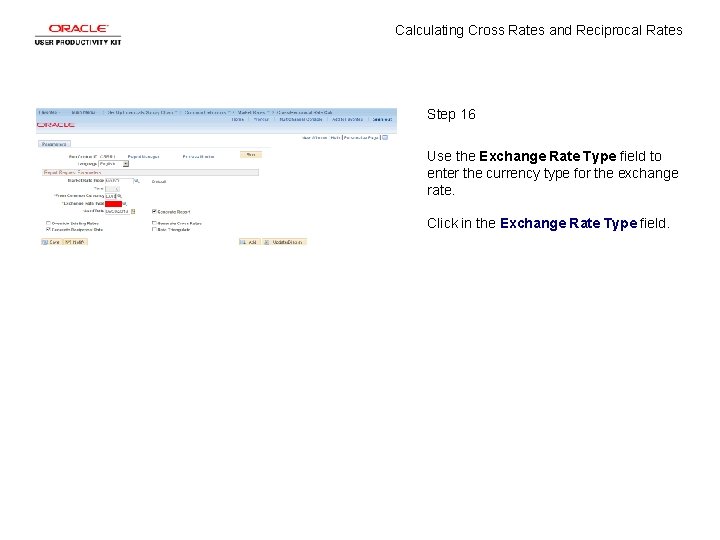Click the Notify button

click(75, 242)
